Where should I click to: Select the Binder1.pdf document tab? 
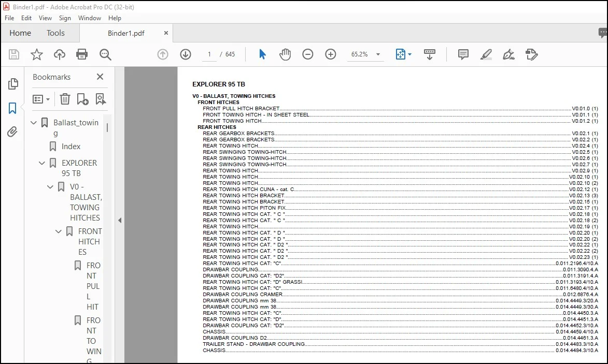pos(126,33)
